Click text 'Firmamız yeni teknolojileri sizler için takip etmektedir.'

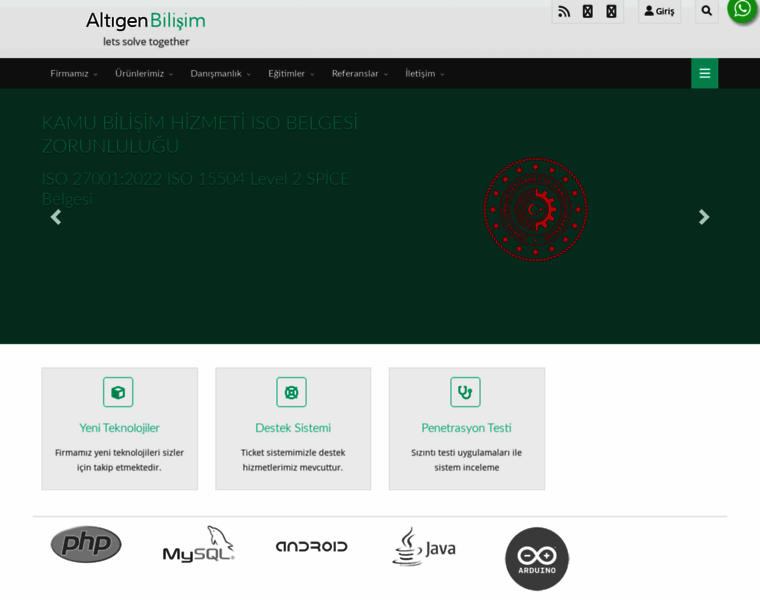(x=119, y=460)
